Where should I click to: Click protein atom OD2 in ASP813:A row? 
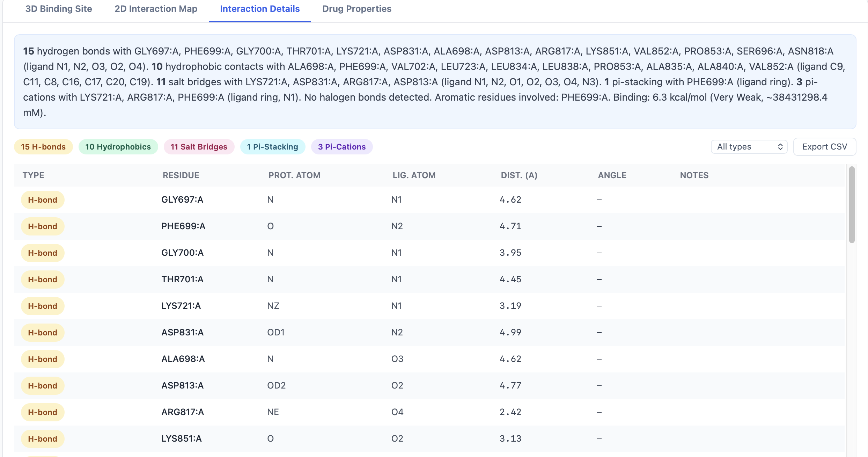tap(277, 386)
